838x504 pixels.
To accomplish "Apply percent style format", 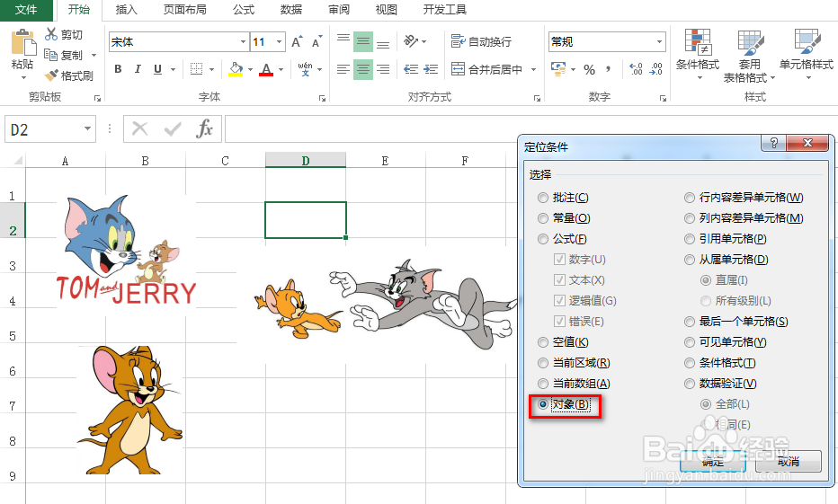I will [590, 69].
